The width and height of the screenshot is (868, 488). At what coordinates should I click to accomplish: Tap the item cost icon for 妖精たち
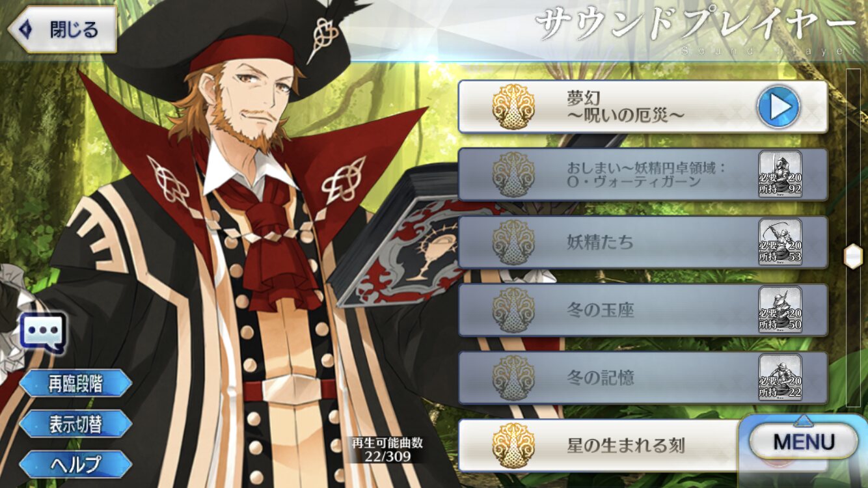coord(780,242)
